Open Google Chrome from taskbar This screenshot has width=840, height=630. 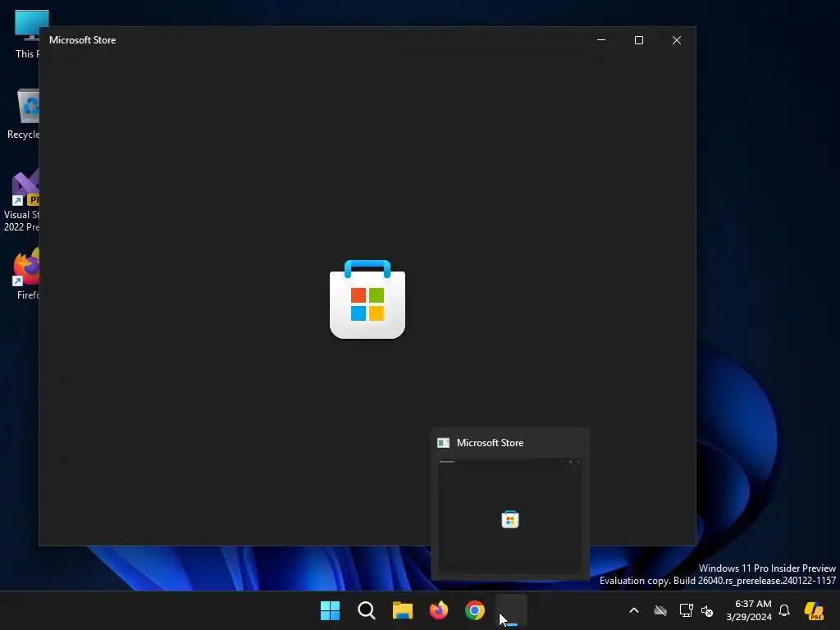[475, 610]
